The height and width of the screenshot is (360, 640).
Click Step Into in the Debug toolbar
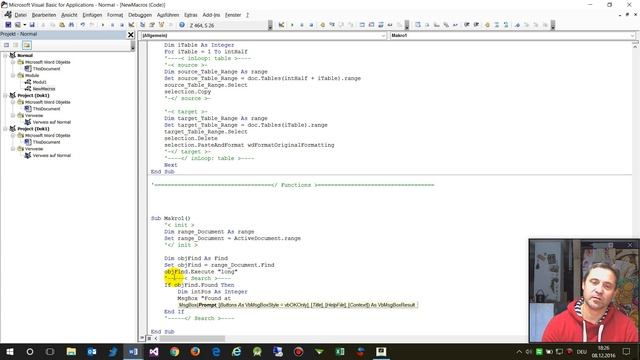[332, 25]
